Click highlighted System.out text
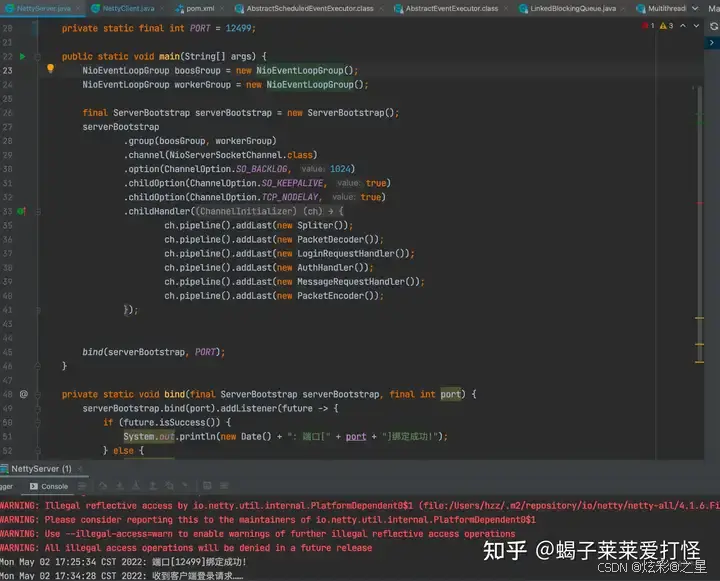Viewport: 720px width, 581px height. point(149,436)
